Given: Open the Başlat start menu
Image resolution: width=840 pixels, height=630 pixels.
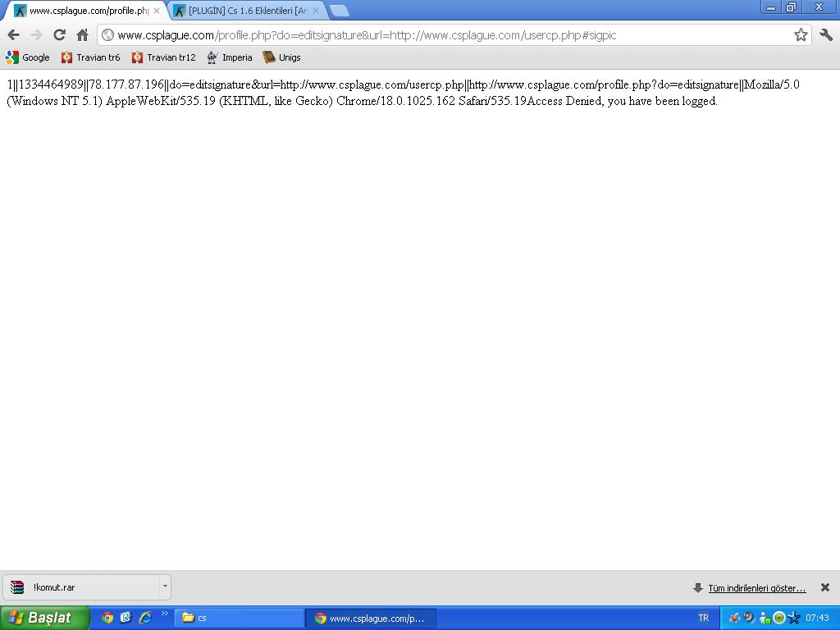Looking at the screenshot, I should point(44,618).
